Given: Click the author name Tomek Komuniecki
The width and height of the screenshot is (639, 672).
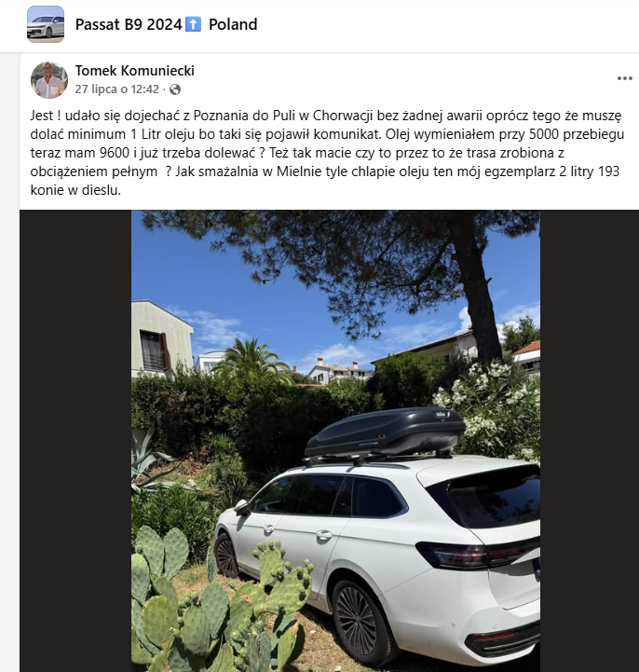Looking at the screenshot, I should pyautogui.click(x=134, y=70).
